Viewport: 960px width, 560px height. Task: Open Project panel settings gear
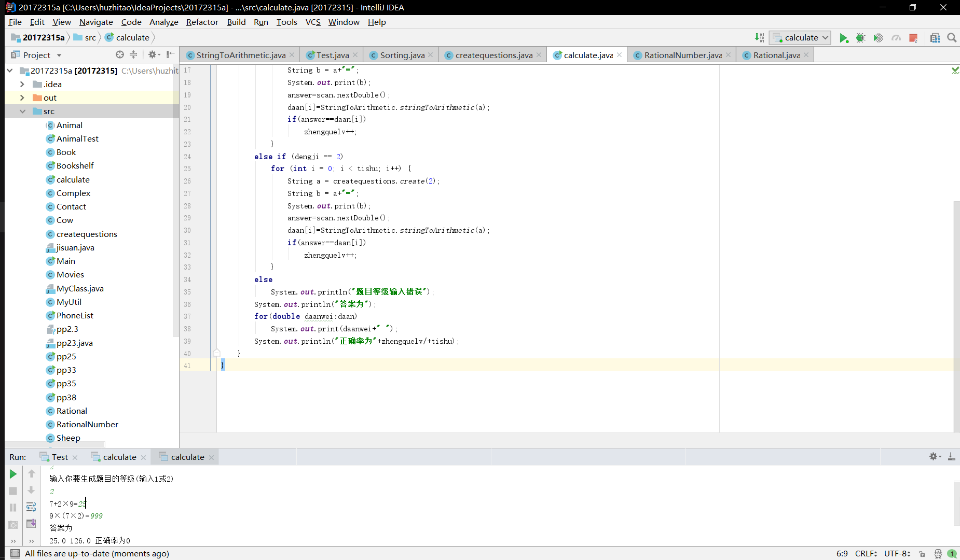pos(154,54)
